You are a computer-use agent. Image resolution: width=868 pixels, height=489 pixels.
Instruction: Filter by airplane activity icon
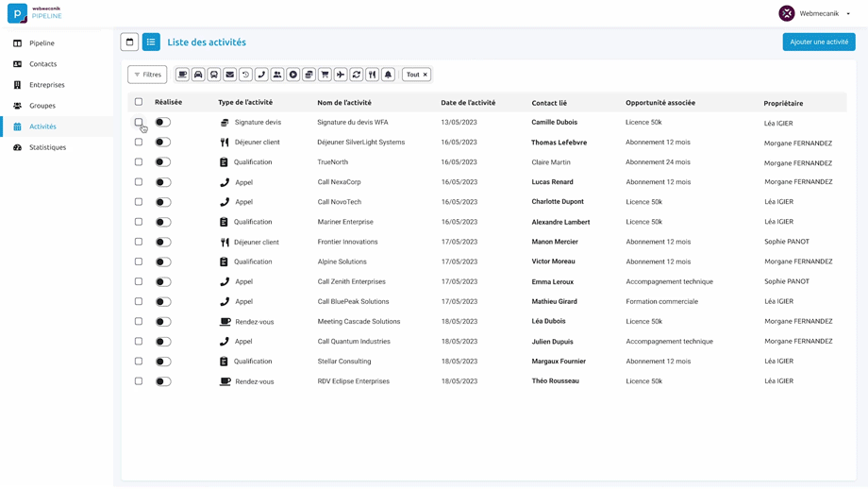point(341,75)
